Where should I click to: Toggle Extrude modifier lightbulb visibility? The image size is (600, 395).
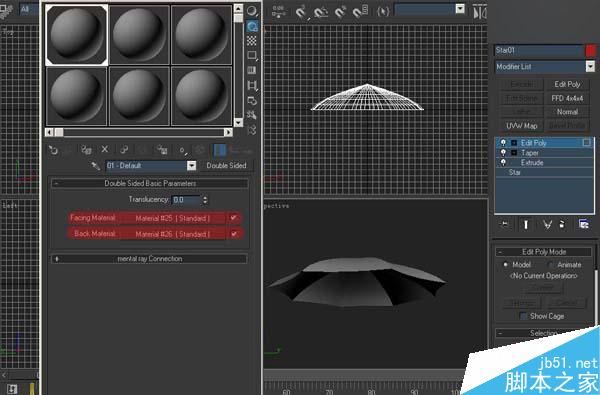pos(503,163)
